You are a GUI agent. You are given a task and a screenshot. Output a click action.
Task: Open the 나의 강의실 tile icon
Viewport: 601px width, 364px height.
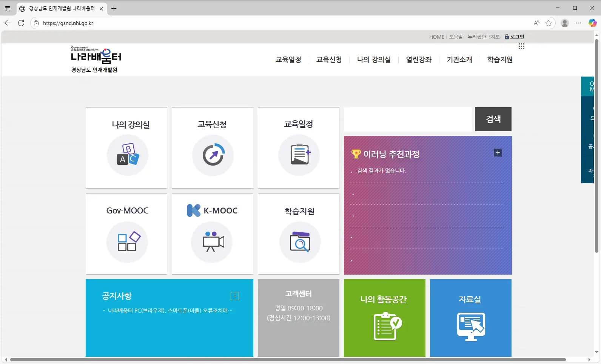127,155
